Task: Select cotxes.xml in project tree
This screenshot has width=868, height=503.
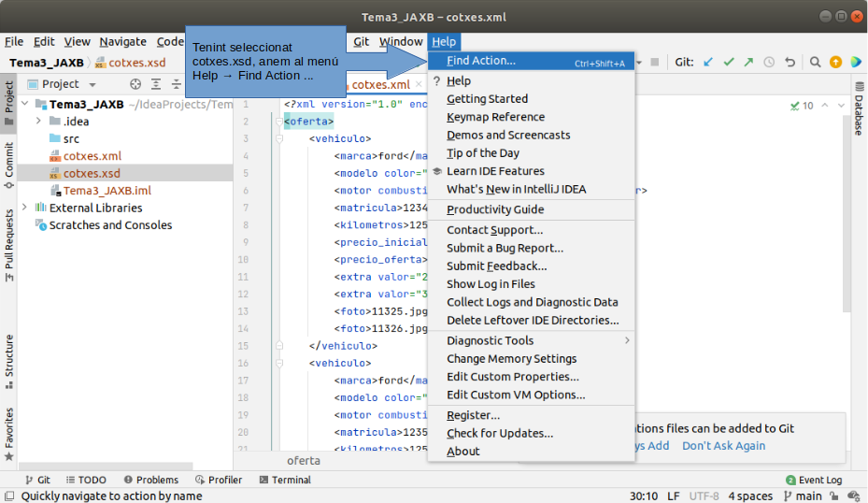Action: (x=85, y=155)
